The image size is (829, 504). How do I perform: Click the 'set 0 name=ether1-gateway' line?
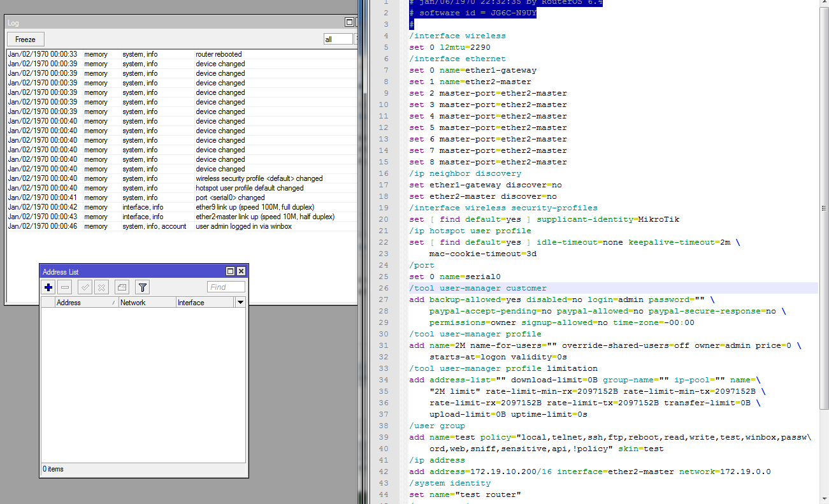(x=473, y=70)
